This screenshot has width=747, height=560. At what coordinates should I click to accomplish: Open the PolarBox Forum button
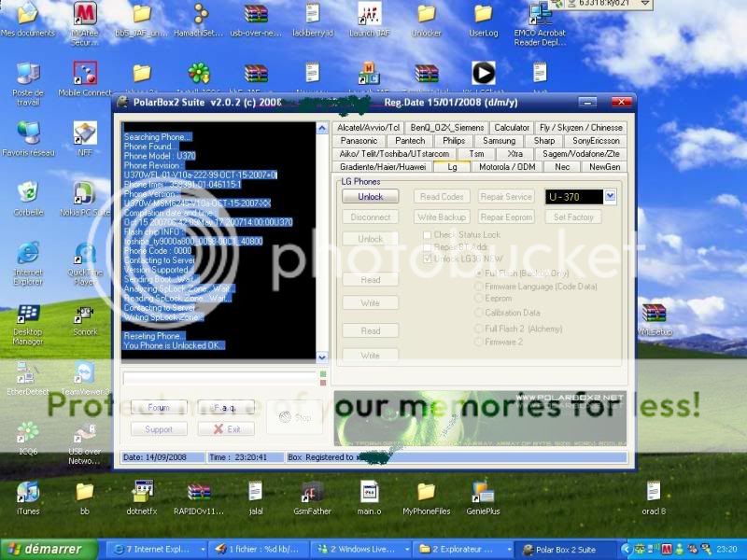click(159, 408)
